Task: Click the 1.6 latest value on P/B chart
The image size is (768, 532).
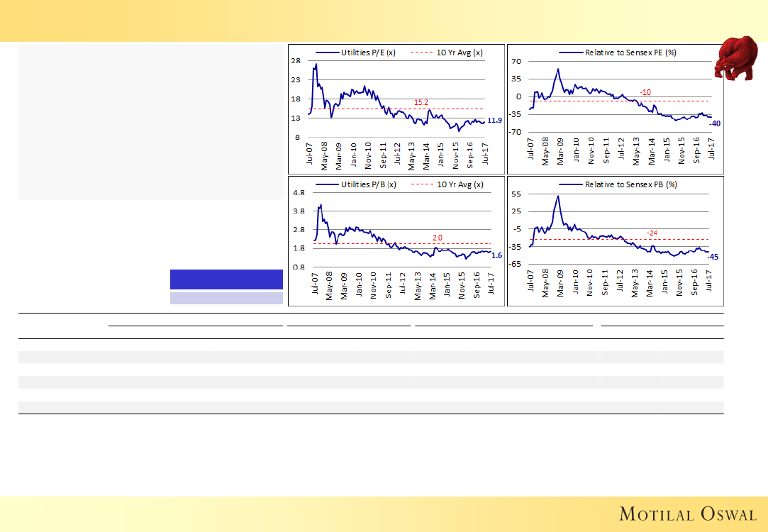Action: 496,255
